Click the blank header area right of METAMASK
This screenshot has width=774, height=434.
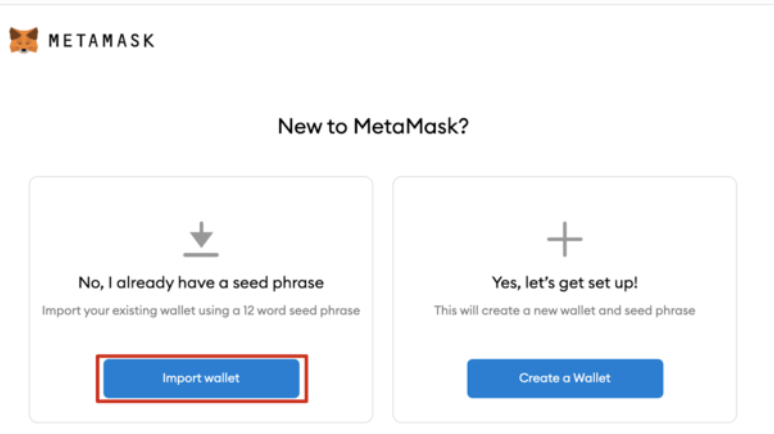coord(450,41)
